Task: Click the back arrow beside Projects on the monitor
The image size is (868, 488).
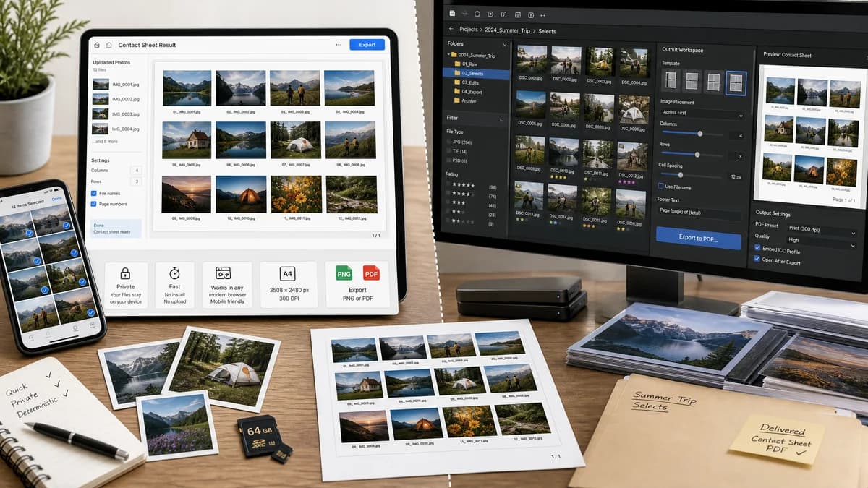Action: [452, 30]
